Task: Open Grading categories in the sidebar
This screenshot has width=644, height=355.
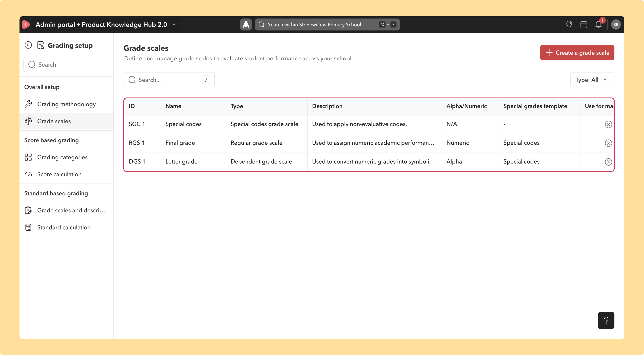Action: 67,157
